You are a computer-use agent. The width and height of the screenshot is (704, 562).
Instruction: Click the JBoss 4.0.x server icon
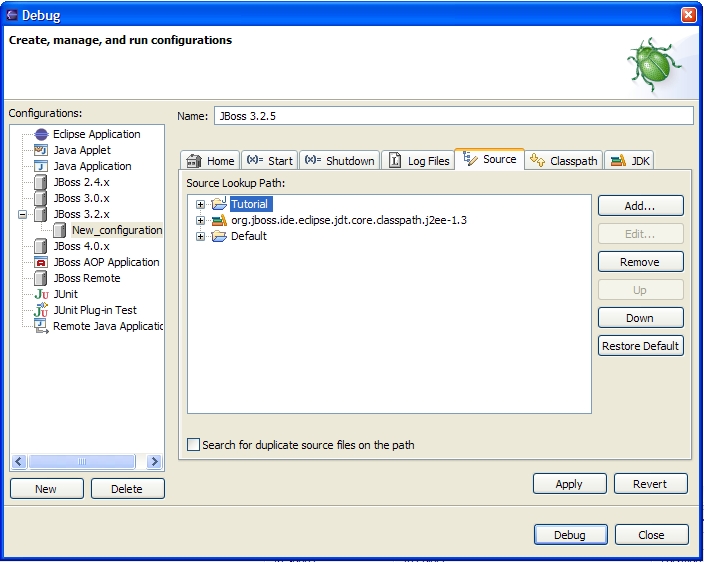point(41,246)
